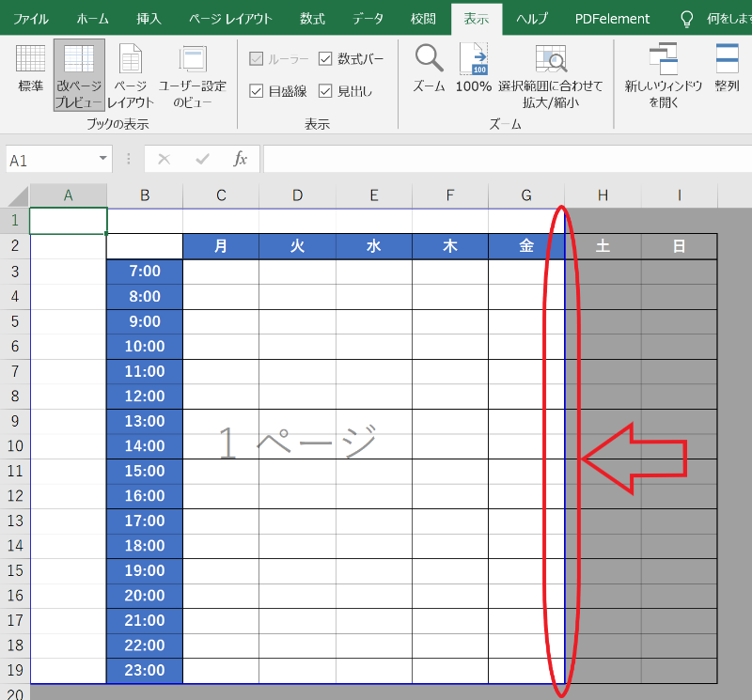Click the fx insert function button
The width and height of the screenshot is (752, 700).
pyautogui.click(x=241, y=159)
